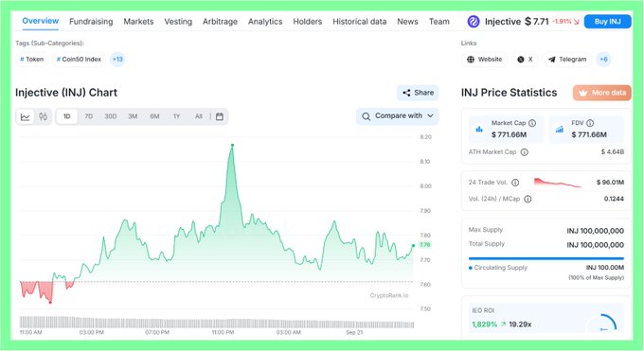644x351 pixels.
Task: Click the FDV chart icon
Action: [x=559, y=130]
